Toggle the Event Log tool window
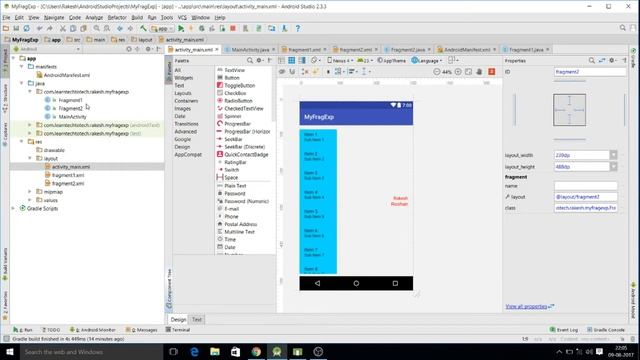640x360 pixels. pos(564,329)
